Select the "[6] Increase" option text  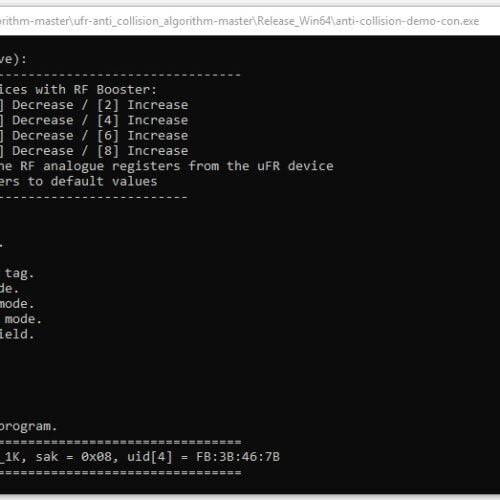142,136
